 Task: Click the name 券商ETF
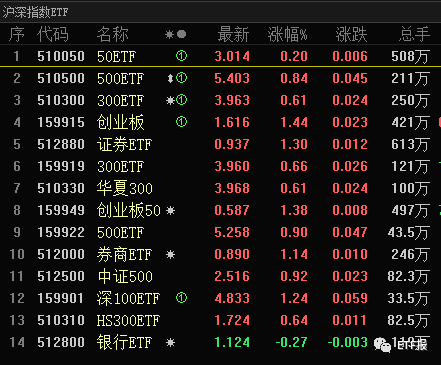[124, 255]
